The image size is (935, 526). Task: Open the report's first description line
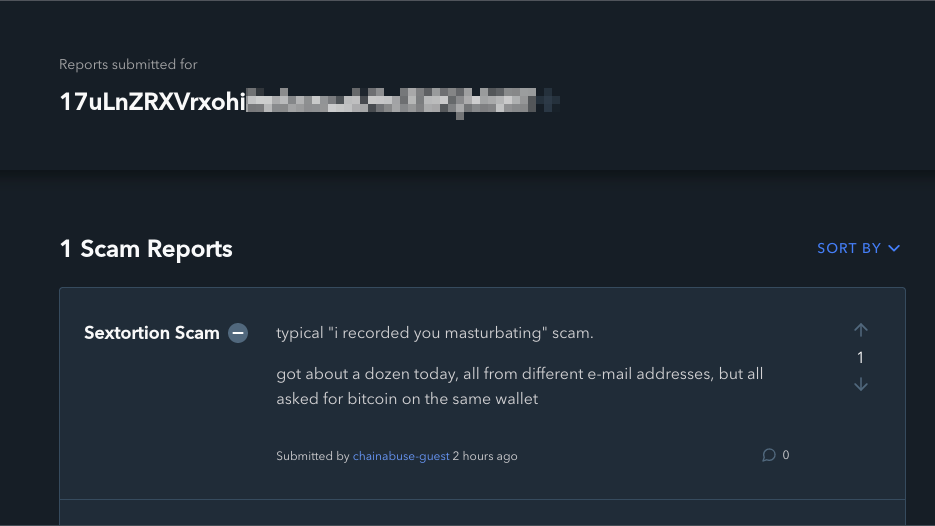[435, 332]
